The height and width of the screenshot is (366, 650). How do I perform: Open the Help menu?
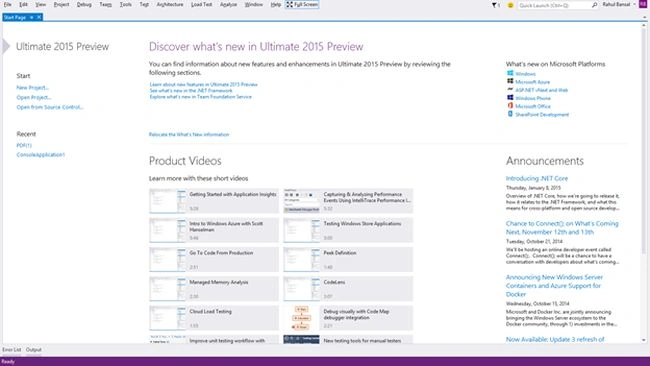point(276,5)
